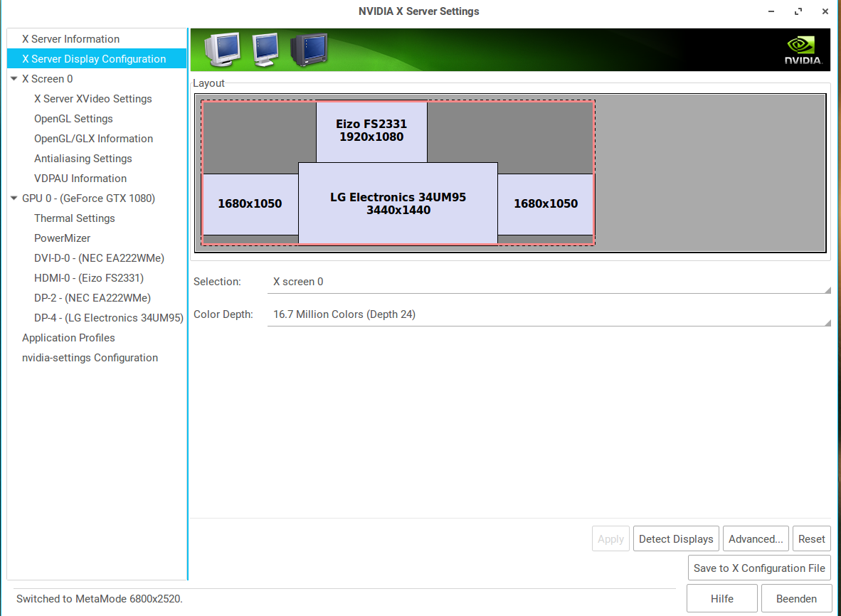The width and height of the screenshot is (841, 616).
Task: Open the Color Depth dropdown
Action: pyautogui.click(x=548, y=314)
